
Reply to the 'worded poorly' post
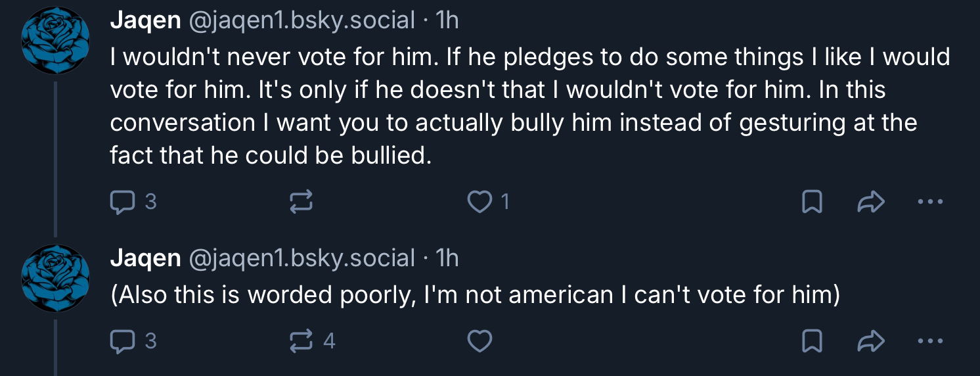(x=122, y=341)
